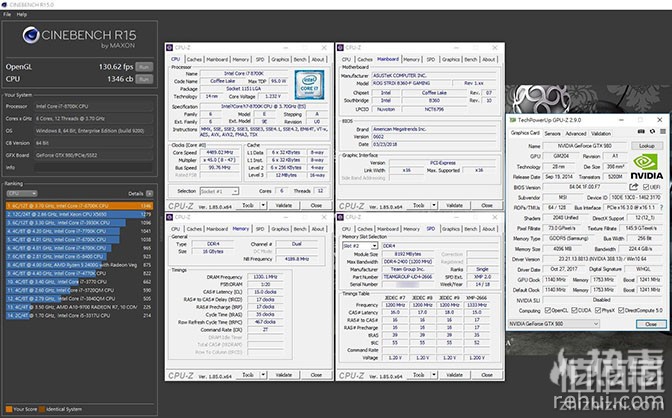
Task: Open the Slot #2 memory slot dropdown
Action: pyautogui.click(x=360, y=246)
